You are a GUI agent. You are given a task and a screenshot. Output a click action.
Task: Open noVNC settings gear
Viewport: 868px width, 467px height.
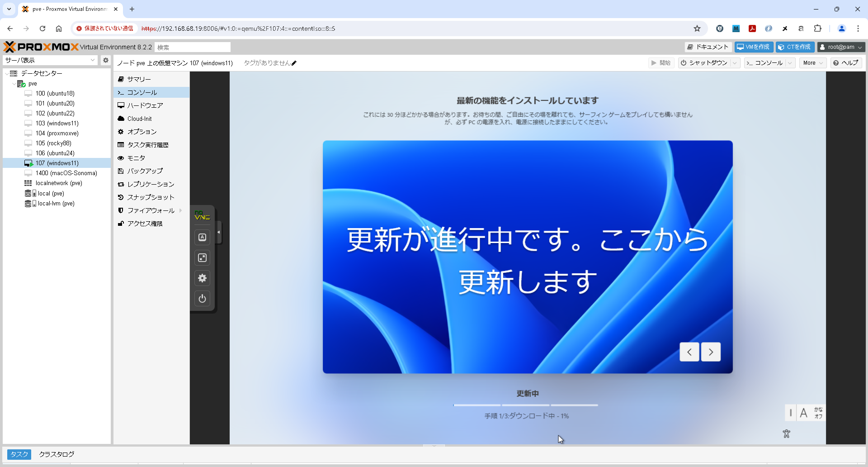pos(202,278)
